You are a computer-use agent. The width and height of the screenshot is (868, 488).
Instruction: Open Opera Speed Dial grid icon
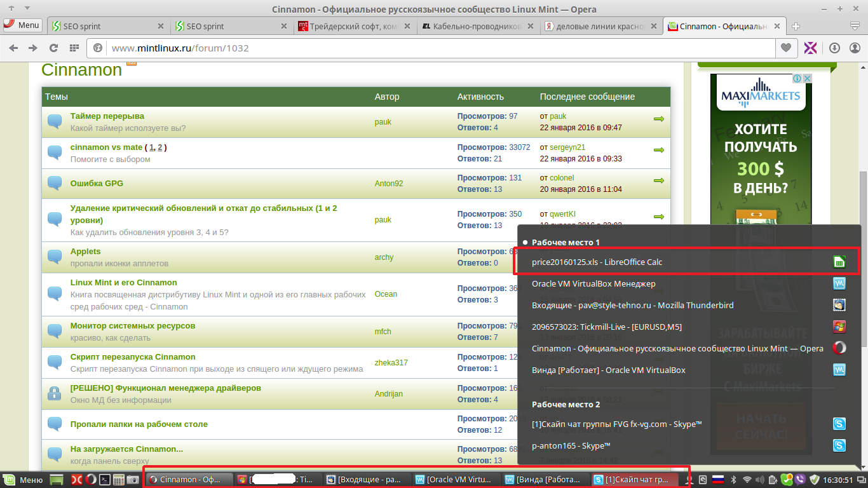pos(74,48)
